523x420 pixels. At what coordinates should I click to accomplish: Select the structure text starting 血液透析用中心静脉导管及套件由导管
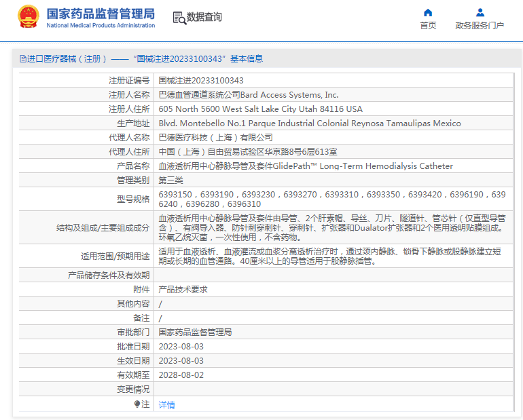point(332,228)
